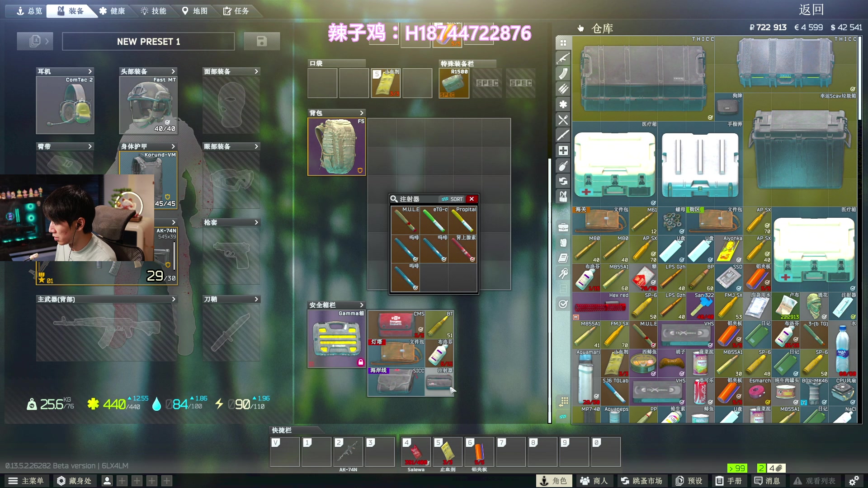The height and width of the screenshot is (488, 868).
Task: Select the Propital injector in case
Action: tap(463, 220)
